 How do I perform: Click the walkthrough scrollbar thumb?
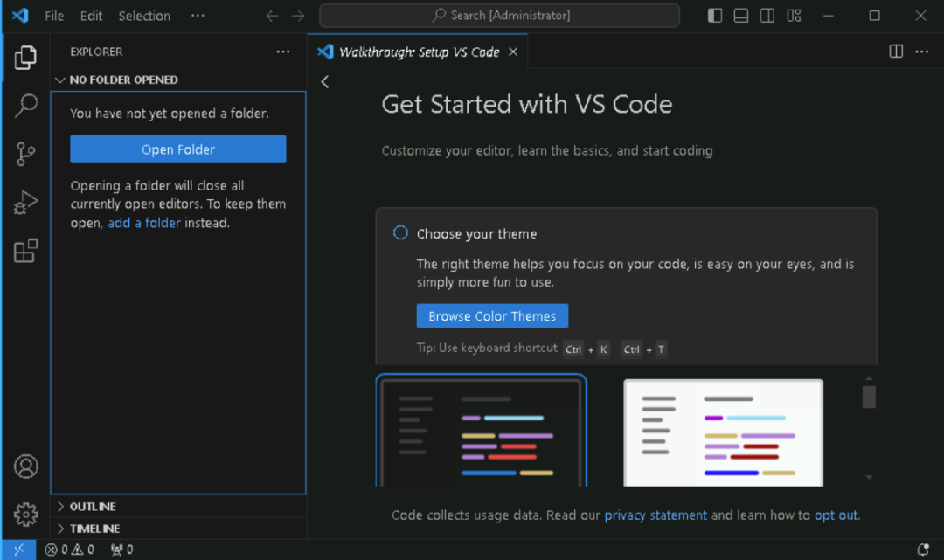click(869, 397)
